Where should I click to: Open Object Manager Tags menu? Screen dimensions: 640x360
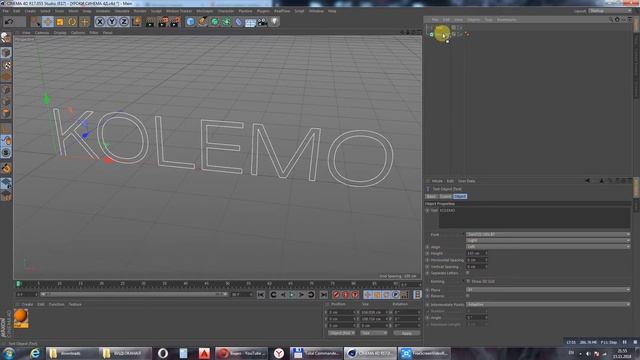click(488, 20)
